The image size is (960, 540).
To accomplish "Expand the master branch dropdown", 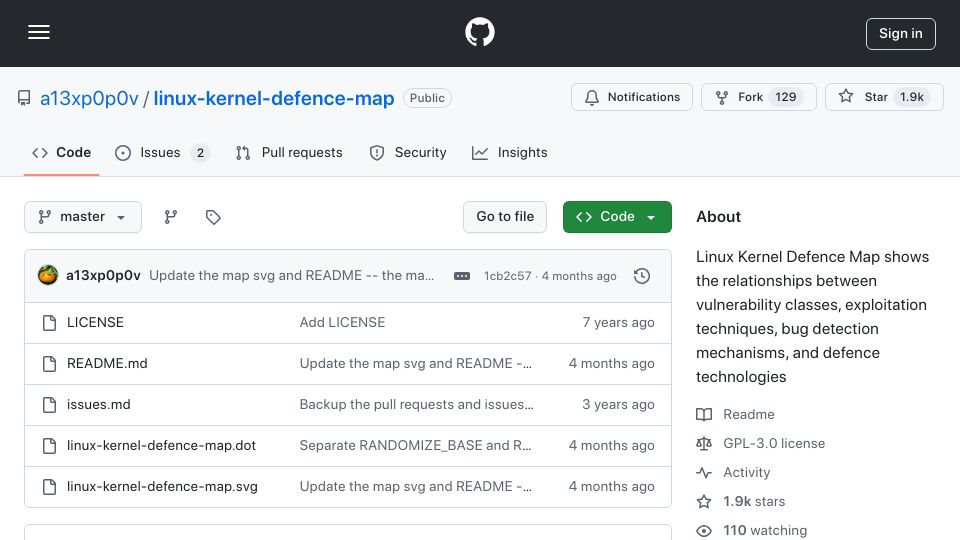I will [x=83, y=217].
